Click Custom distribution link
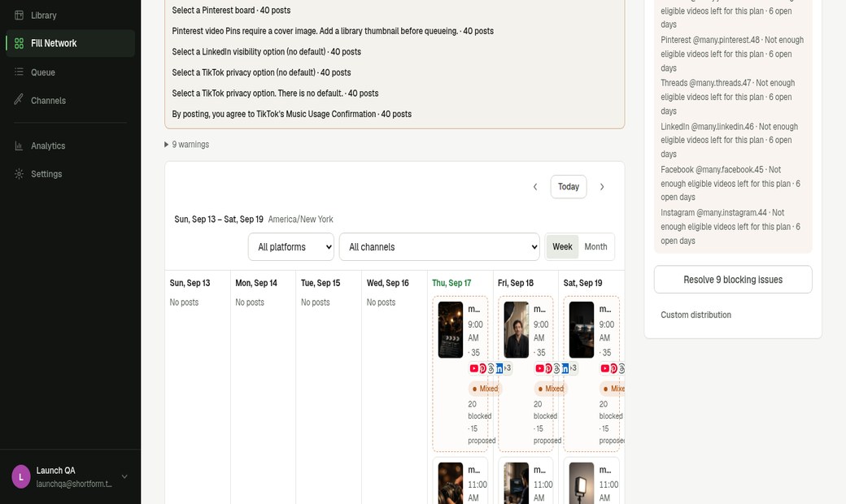The height and width of the screenshot is (504, 846). [696, 315]
